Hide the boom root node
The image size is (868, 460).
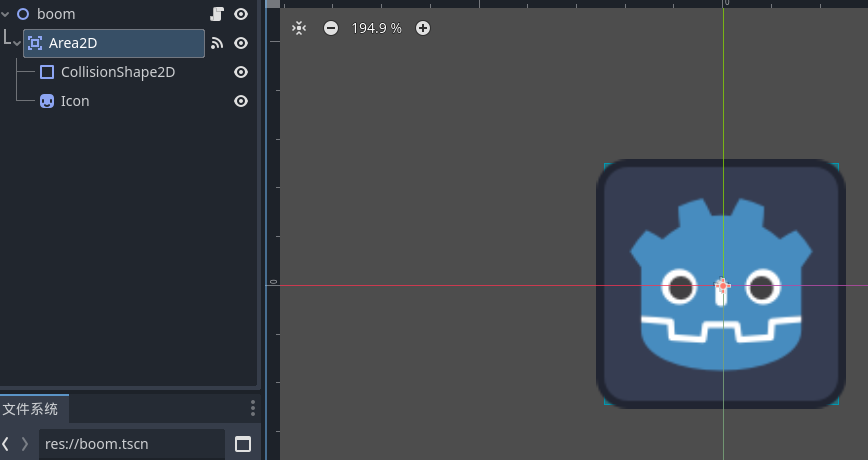241,14
